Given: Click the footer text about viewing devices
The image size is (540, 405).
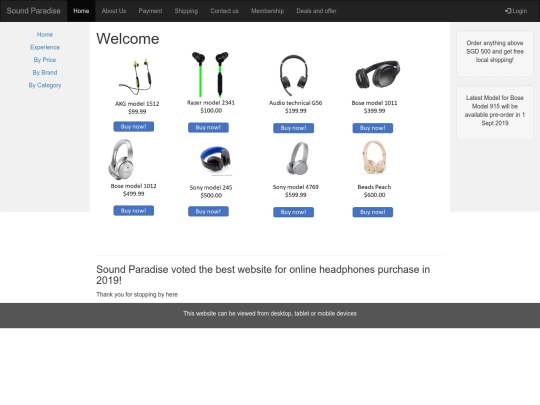Looking at the screenshot, I should [x=270, y=313].
